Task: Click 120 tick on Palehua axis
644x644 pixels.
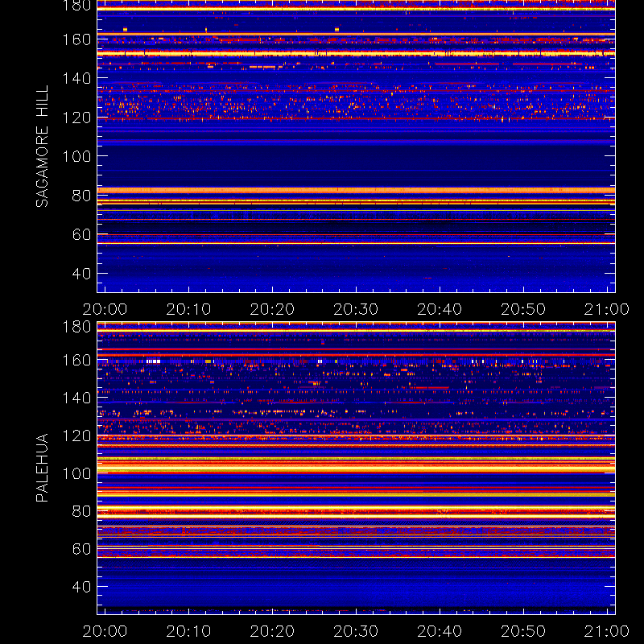Action: (x=76, y=436)
